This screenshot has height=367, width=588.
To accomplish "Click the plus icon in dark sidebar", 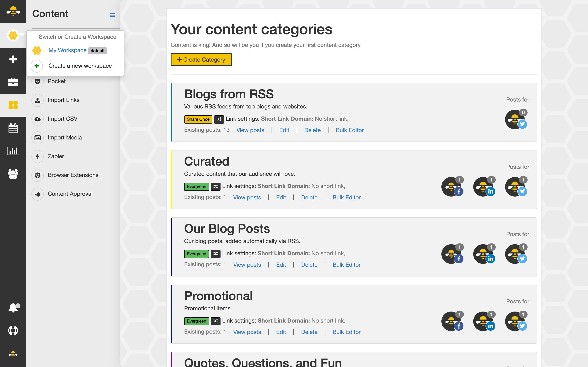I will pos(13,59).
